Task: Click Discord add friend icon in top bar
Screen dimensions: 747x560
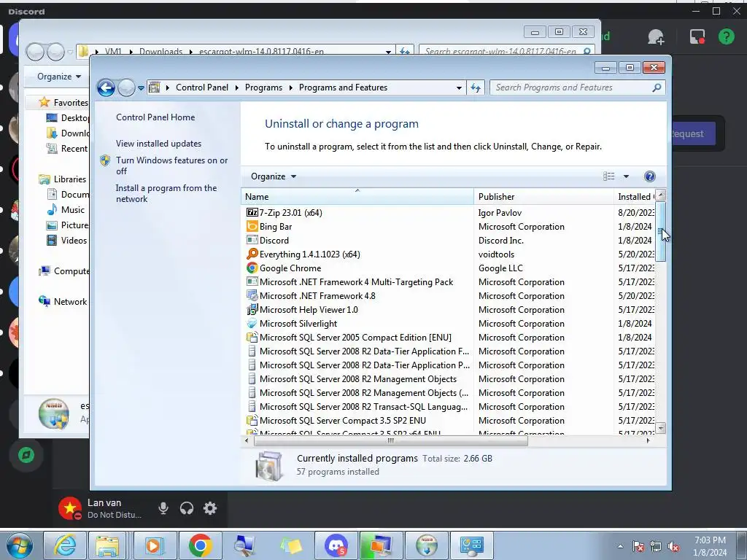Action: pyautogui.click(x=656, y=36)
